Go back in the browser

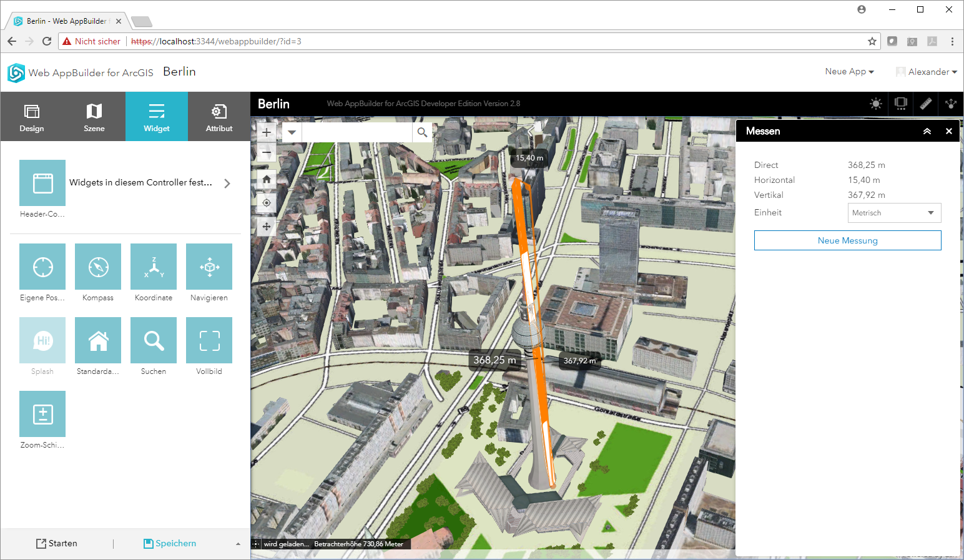12,41
